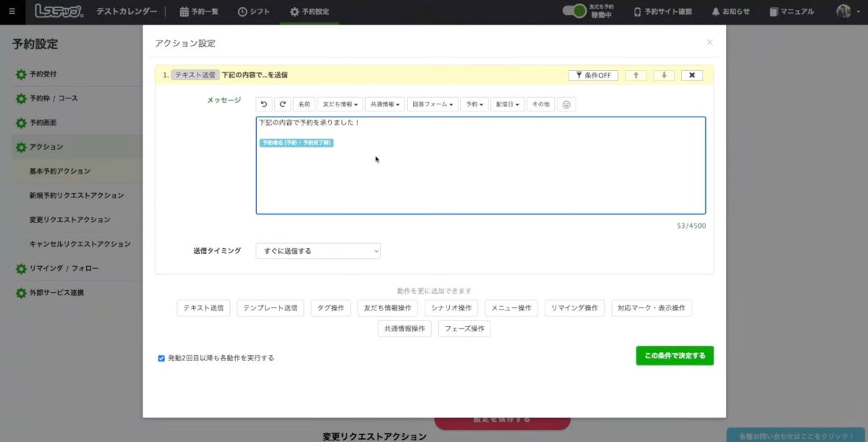The image size is (868, 442).
Task: Expand the 友だち情報 dropdown
Action: tap(339, 105)
